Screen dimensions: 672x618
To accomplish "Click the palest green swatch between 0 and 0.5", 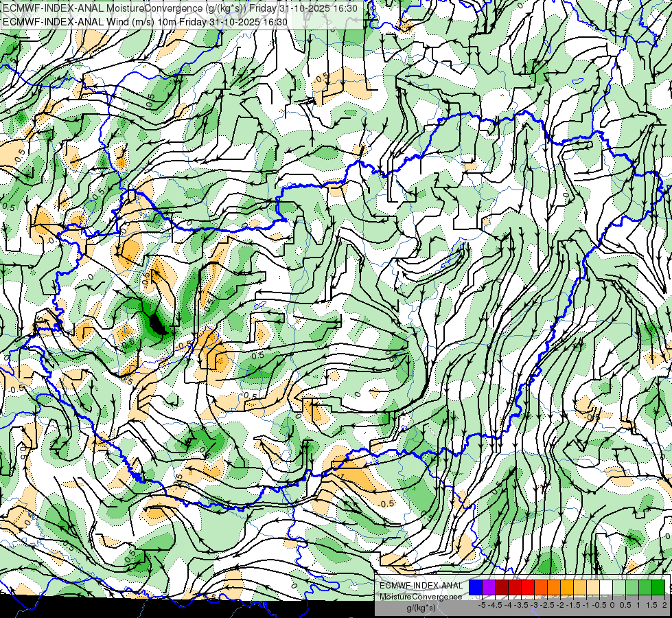I will (619, 588).
